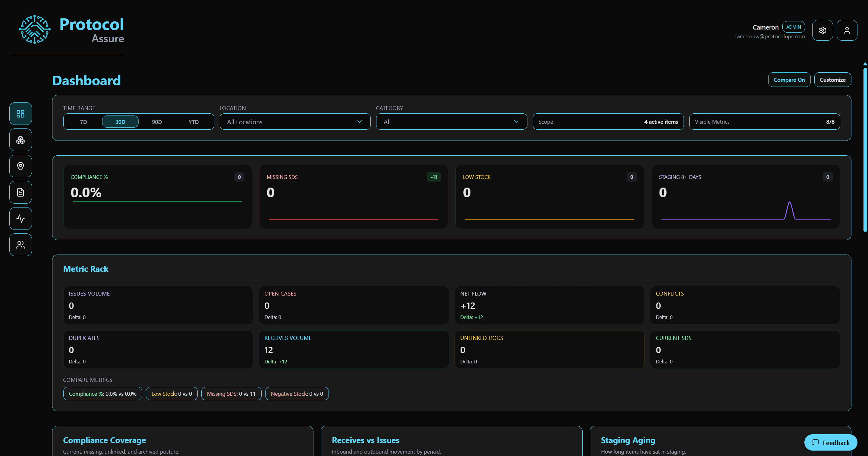Screen dimensions: 868x456
Task: Click the green sparkline under Compliance %
Action: pyautogui.click(x=157, y=202)
